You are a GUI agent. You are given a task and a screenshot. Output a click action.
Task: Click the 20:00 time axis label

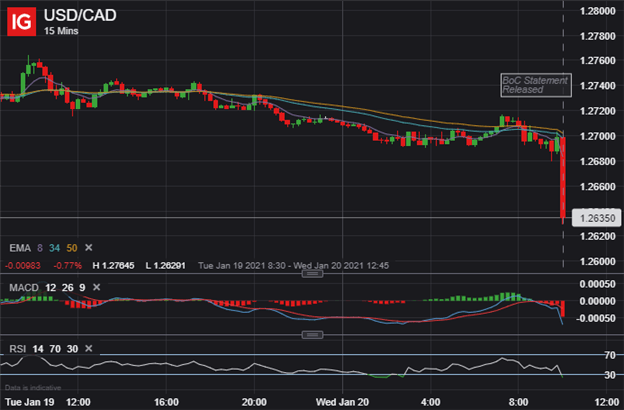click(254, 402)
